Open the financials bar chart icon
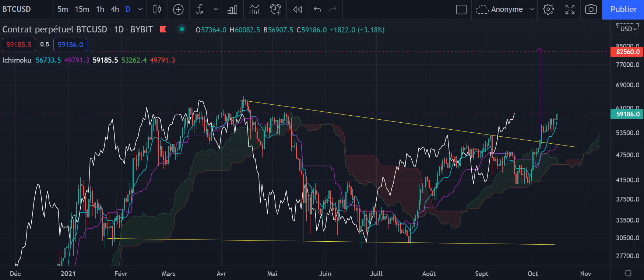Image resolution: width=644 pixels, height=280 pixels. [232, 10]
